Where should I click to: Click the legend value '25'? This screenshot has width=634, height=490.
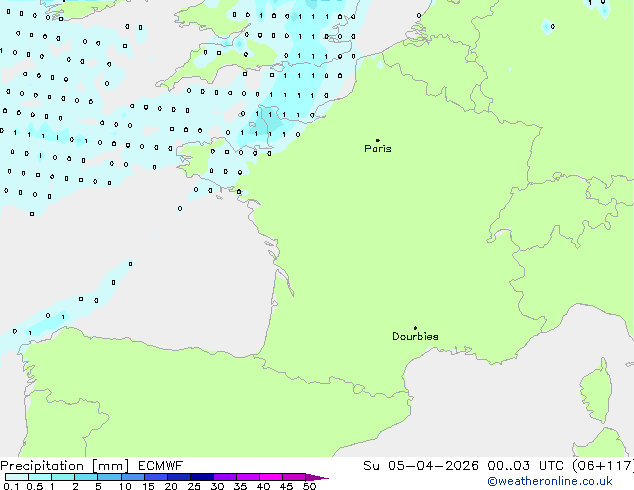194,486
